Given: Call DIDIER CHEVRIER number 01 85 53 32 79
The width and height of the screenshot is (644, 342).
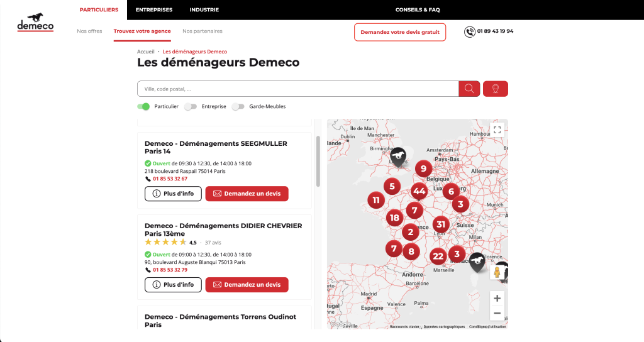Looking at the screenshot, I should pyautogui.click(x=170, y=270).
